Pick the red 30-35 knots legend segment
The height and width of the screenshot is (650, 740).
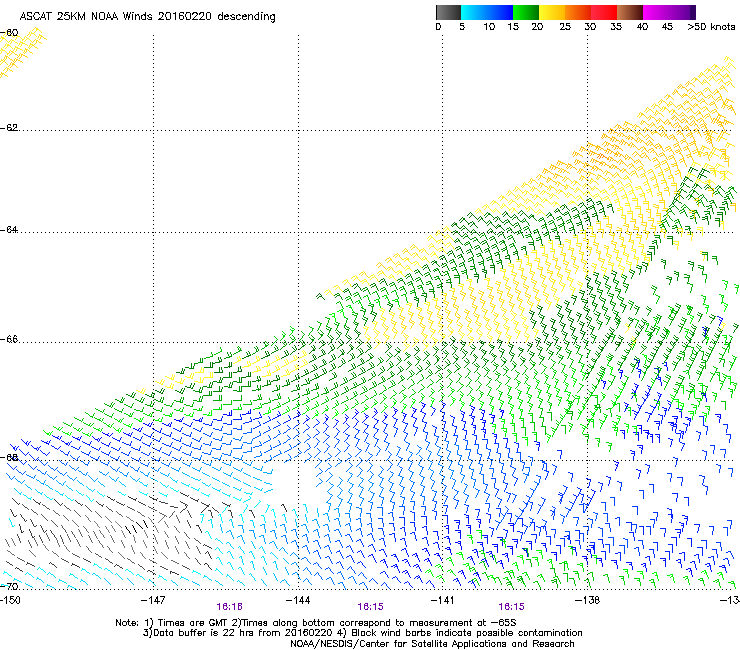tap(604, 12)
